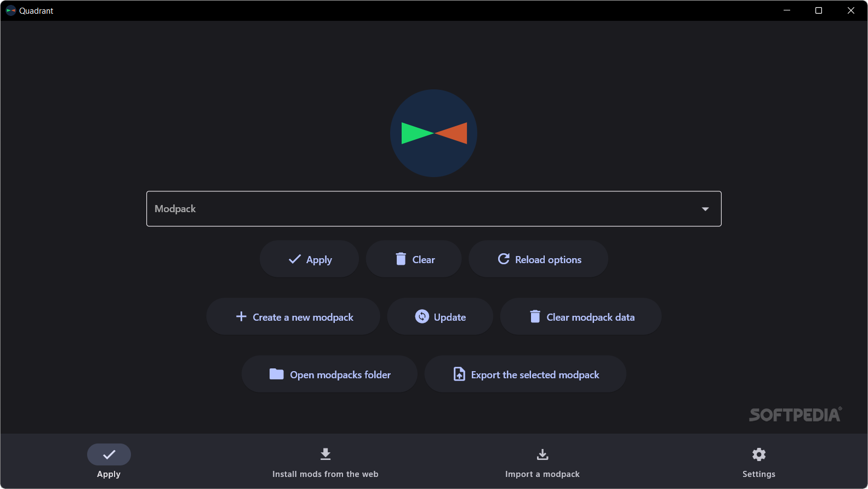The width and height of the screenshot is (868, 489).
Task: Click the Open modpacks folder text
Action: click(340, 375)
